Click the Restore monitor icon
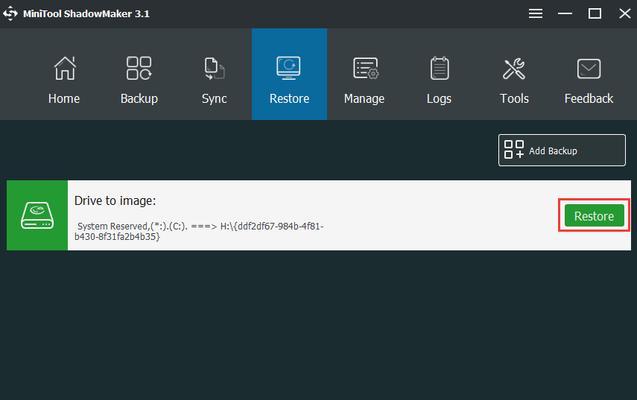Image resolution: width=637 pixels, height=400 pixels. pos(288,67)
